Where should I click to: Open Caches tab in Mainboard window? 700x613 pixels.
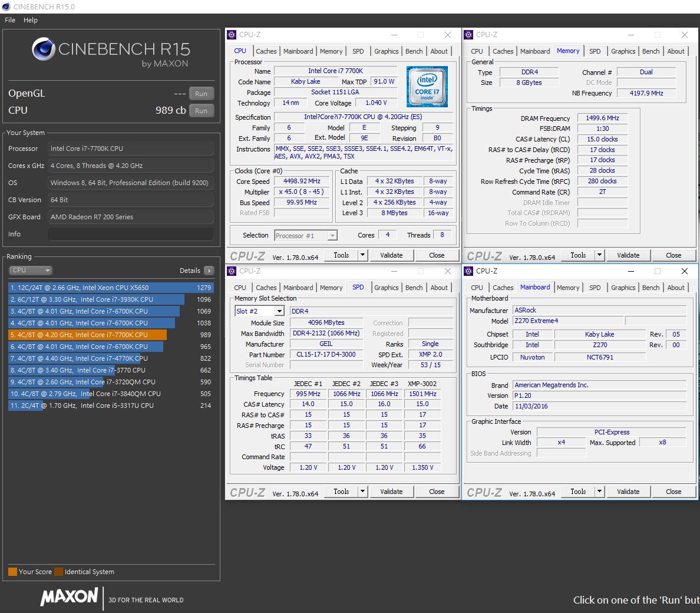(x=503, y=288)
